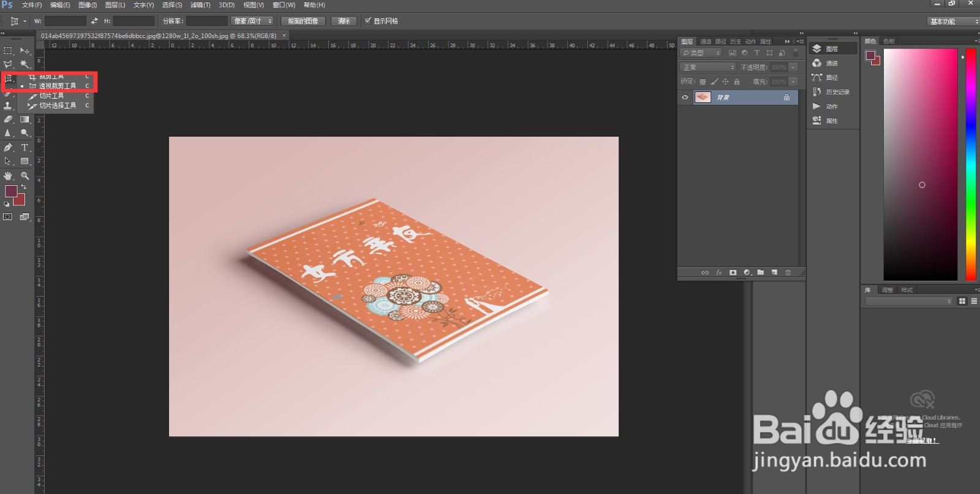Screen dimensions: 980x494
Task: Toggle lock image pixels
Action: [714, 82]
